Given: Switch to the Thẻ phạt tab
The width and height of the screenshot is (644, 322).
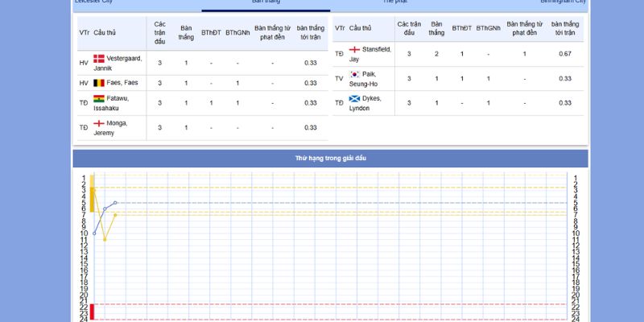Looking at the screenshot, I should 394,2.
